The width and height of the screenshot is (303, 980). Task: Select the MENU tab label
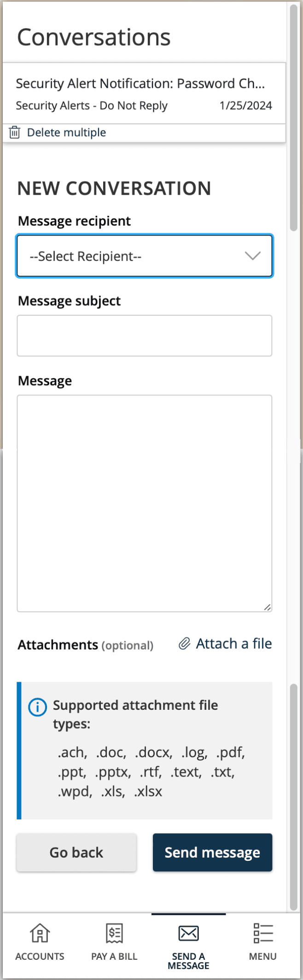(263, 957)
